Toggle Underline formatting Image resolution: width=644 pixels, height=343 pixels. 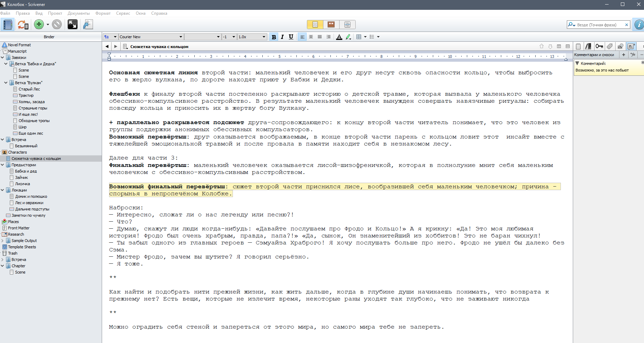pyautogui.click(x=291, y=37)
